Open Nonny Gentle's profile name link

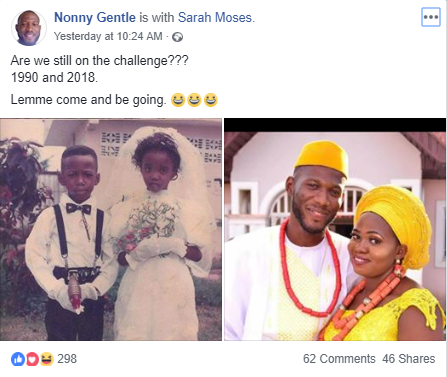95,17
